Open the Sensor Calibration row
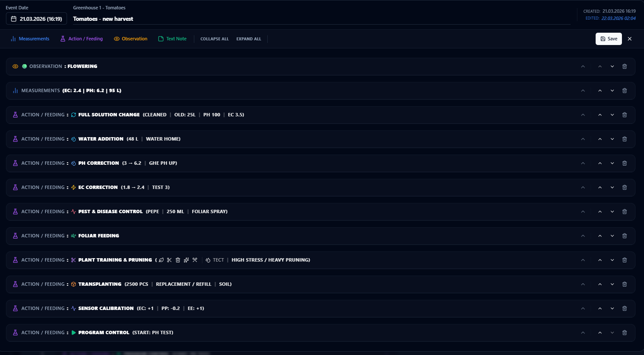This screenshot has height=355, width=644. point(321,308)
